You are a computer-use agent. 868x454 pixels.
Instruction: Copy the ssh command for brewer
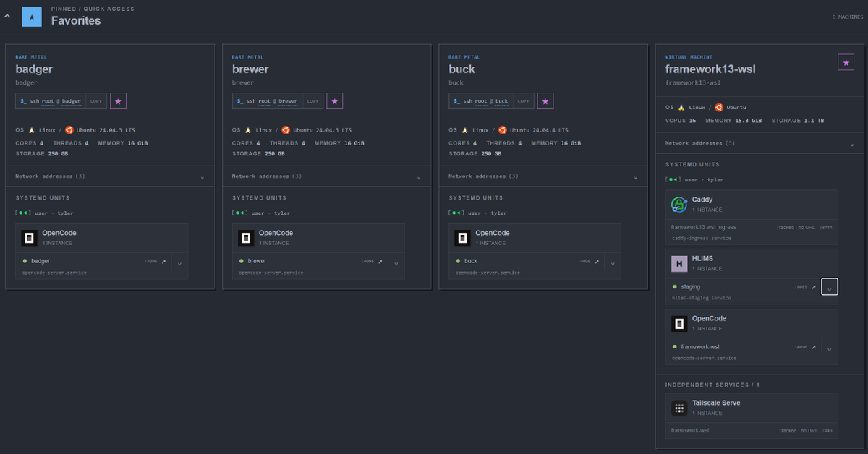[x=313, y=101]
